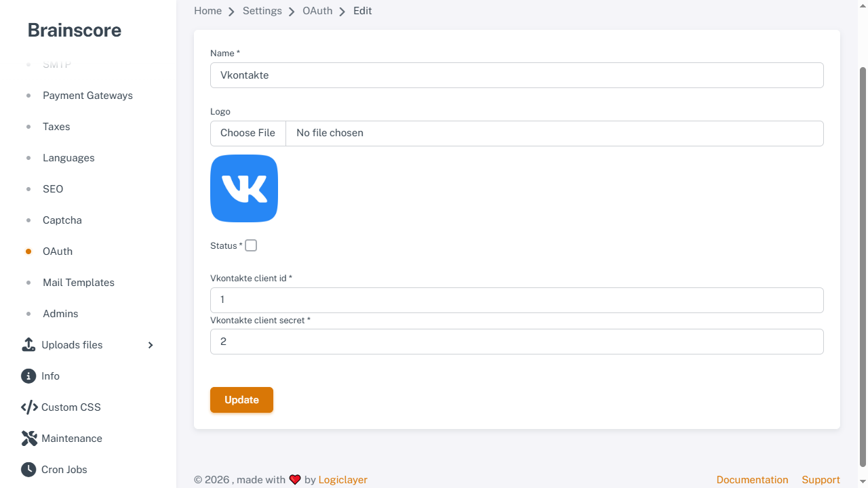
Task: Click the Vkontakte logo image
Action: (x=244, y=188)
